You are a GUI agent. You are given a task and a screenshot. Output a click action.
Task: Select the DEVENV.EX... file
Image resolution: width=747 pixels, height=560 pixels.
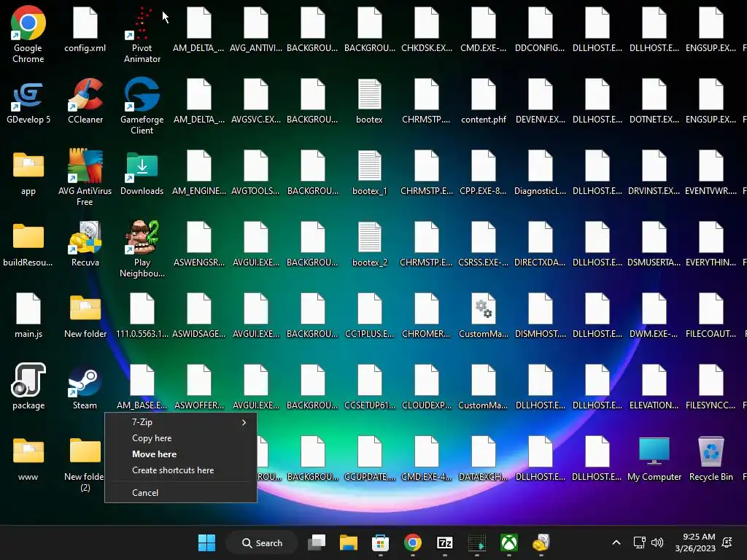tap(541, 102)
